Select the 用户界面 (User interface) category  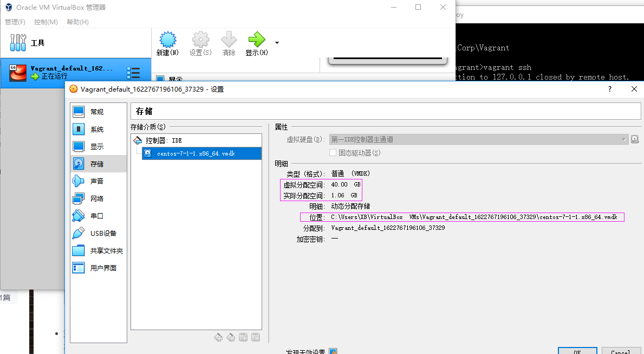point(98,268)
